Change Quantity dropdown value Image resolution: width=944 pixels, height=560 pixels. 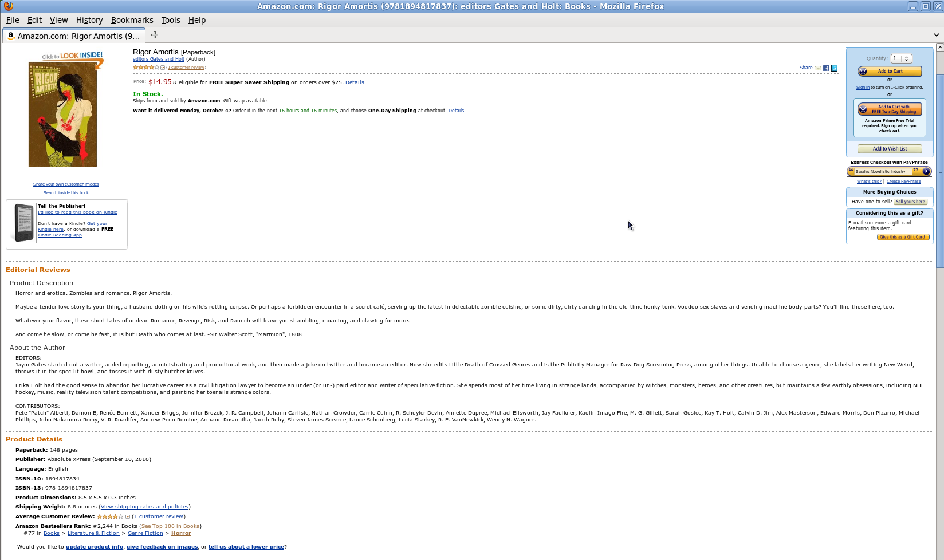[x=901, y=58]
